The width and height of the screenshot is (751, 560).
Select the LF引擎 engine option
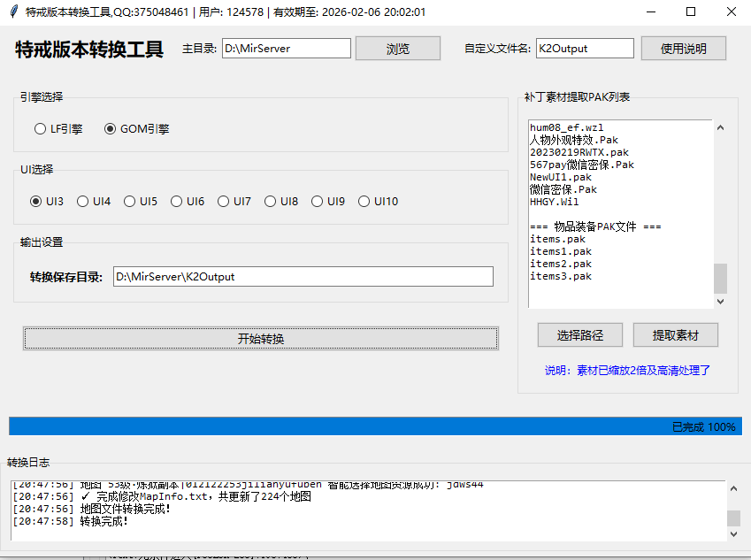pos(40,128)
